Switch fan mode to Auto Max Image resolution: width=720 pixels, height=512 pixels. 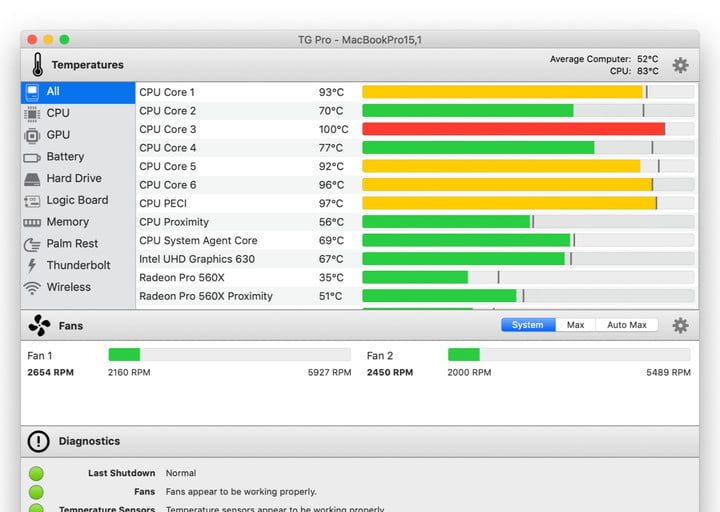coord(627,325)
